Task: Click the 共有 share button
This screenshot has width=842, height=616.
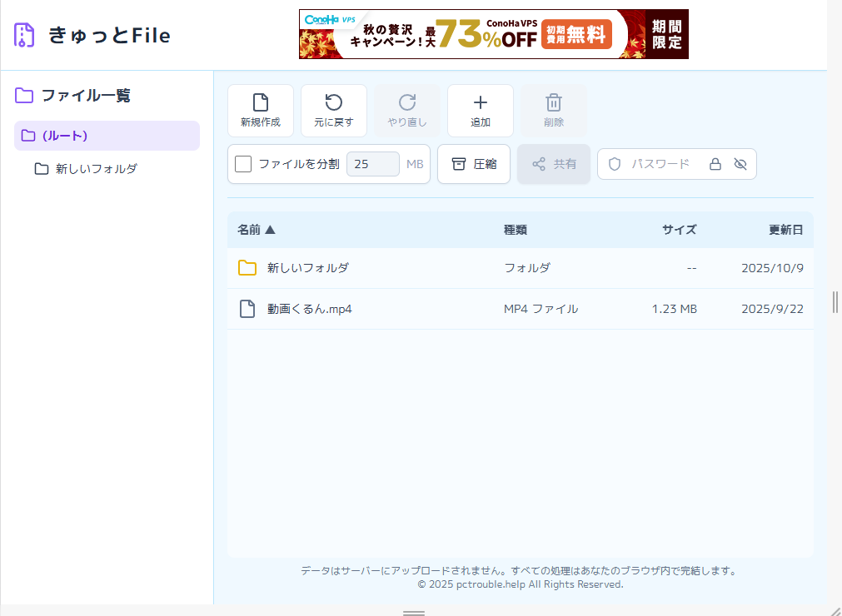Action: (x=554, y=164)
